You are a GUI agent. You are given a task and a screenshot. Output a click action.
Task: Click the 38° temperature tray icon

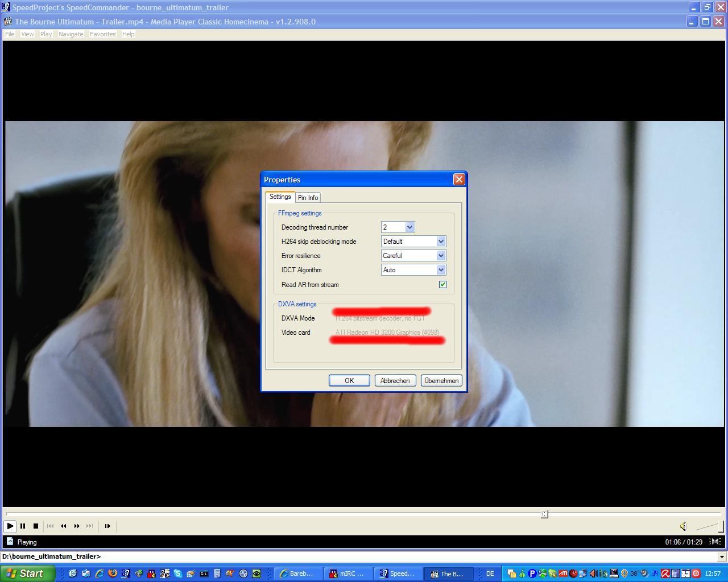pos(635,573)
